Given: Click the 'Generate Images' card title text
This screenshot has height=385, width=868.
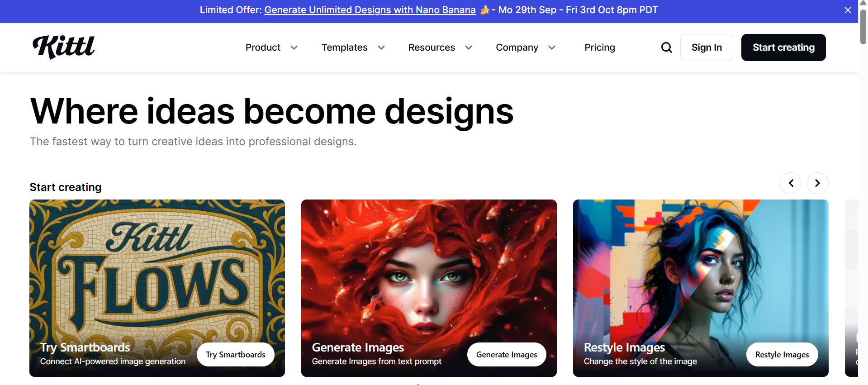Looking at the screenshot, I should click(358, 347).
